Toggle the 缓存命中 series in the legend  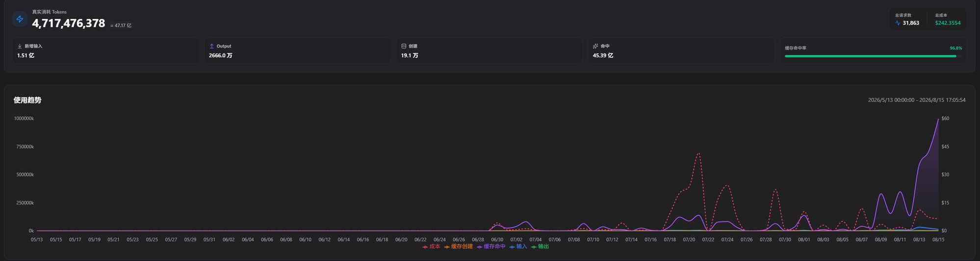click(491, 247)
